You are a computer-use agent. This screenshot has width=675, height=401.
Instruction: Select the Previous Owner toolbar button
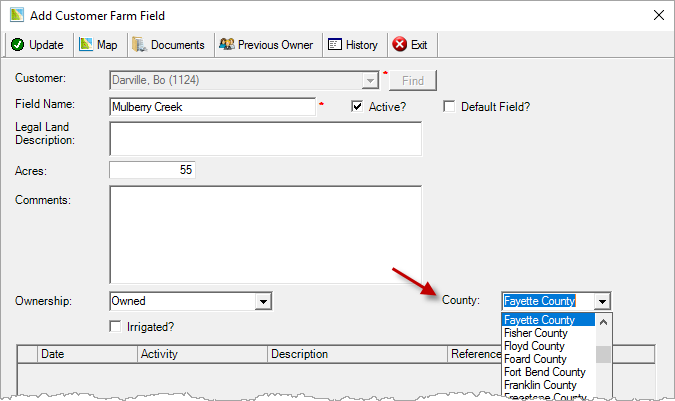[268, 45]
